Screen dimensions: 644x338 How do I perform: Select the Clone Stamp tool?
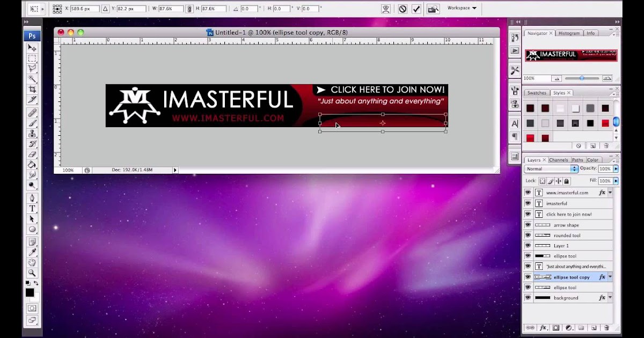(32, 134)
